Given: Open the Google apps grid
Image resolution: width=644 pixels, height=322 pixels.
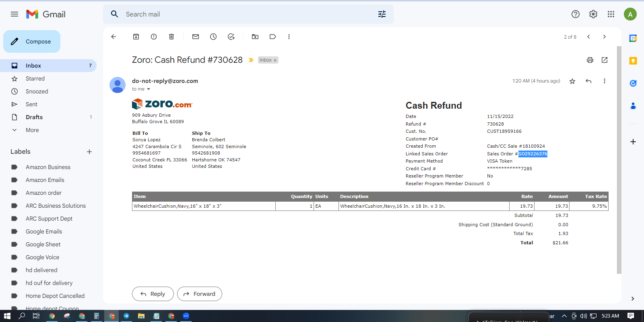Looking at the screenshot, I should tap(611, 14).
